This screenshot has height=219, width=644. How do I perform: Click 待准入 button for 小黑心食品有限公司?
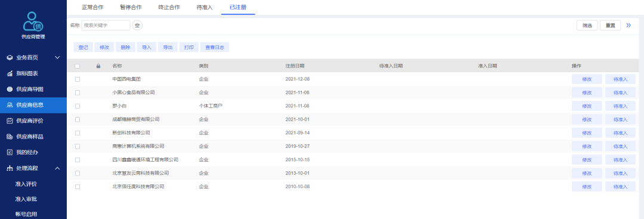pyautogui.click(x=620, y=92)
